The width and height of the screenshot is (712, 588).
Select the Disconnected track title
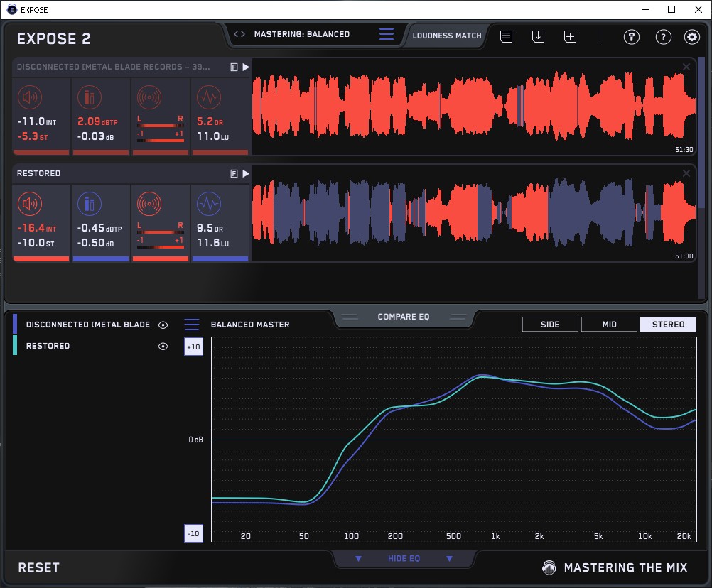pyautogui.click(x=114, y=67)
